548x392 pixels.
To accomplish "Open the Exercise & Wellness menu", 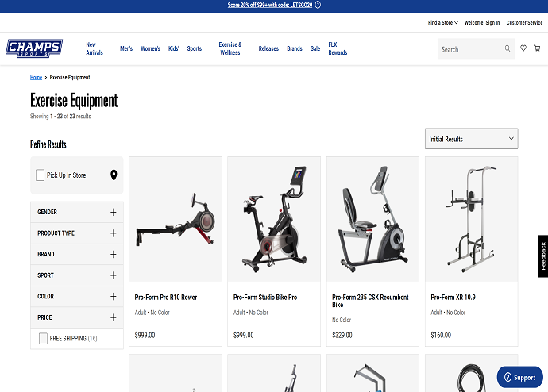I will (230, 48).
